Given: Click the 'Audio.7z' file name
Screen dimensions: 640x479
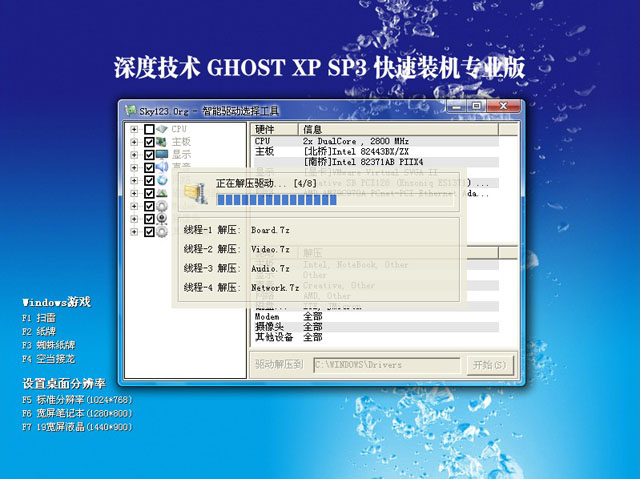Looking at the screenshot, I should click(x=270, y=268).
